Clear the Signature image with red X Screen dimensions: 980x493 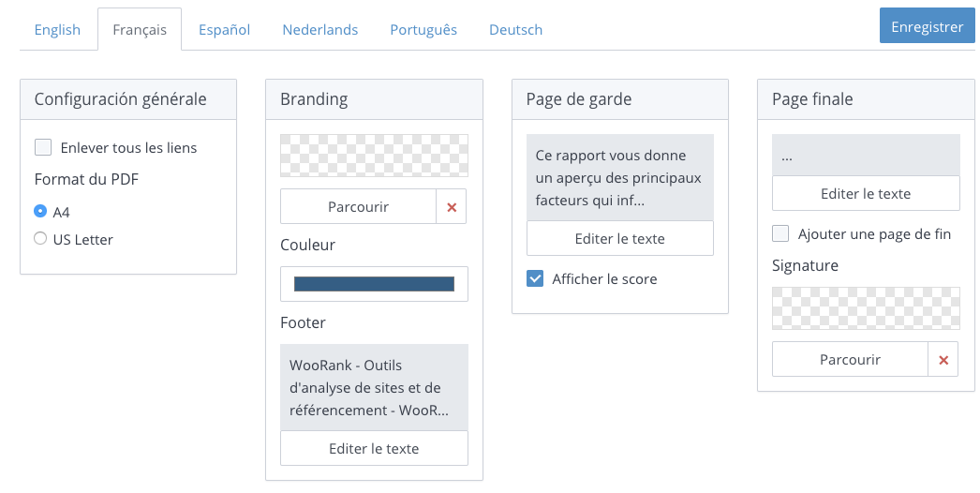[943, 360]
